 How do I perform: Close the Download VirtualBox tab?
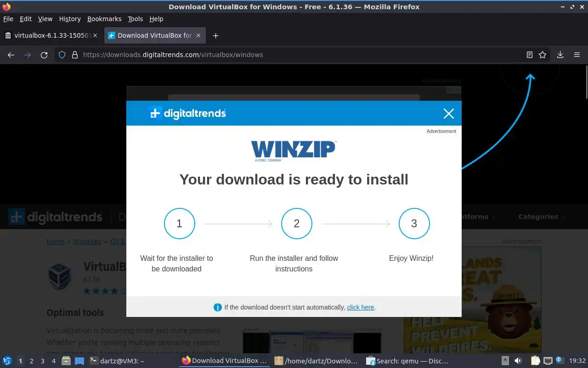pyautogui.click(x=198, y=35)
